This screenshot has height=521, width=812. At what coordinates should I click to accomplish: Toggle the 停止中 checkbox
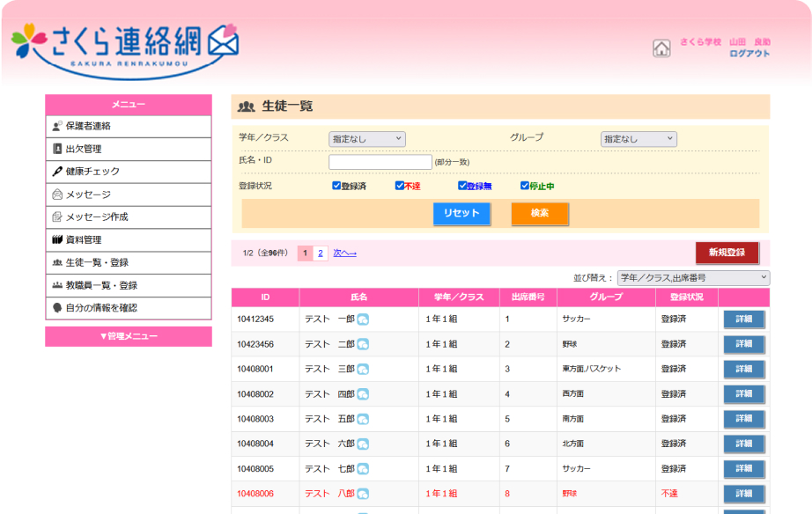tap(525, 185)
